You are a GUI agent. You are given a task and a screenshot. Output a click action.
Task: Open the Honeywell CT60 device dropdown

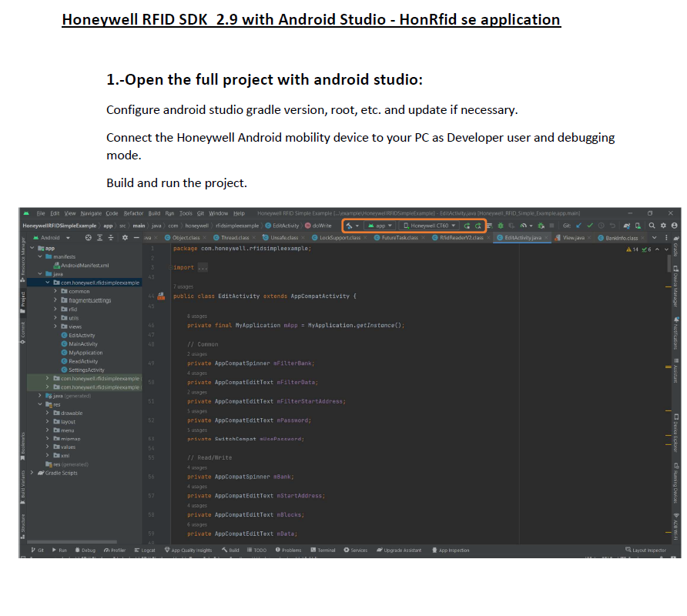coord(430,226)
